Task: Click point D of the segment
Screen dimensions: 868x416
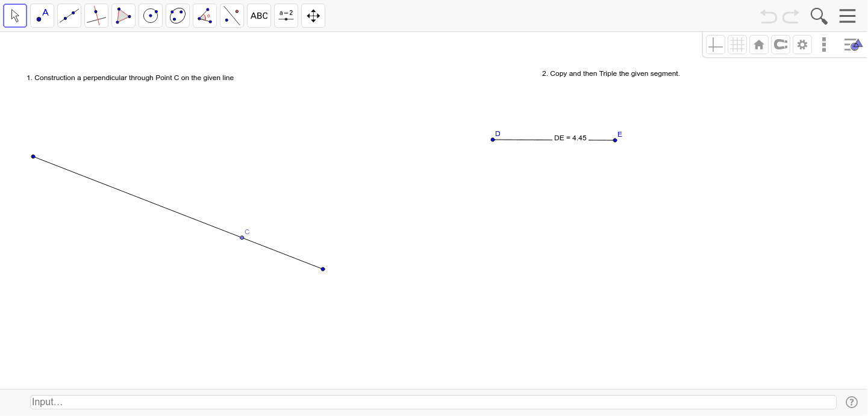Action: 493,140
